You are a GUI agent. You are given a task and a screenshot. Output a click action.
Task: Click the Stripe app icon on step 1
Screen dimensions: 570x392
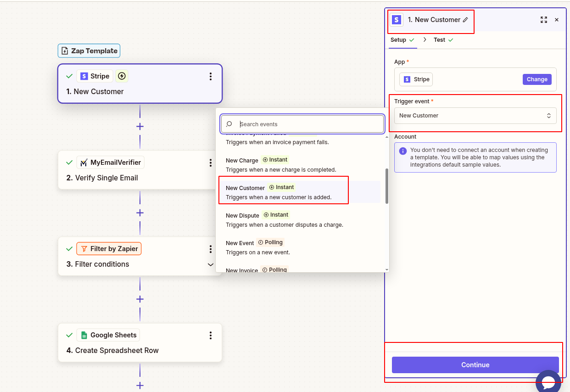point(84,76)
